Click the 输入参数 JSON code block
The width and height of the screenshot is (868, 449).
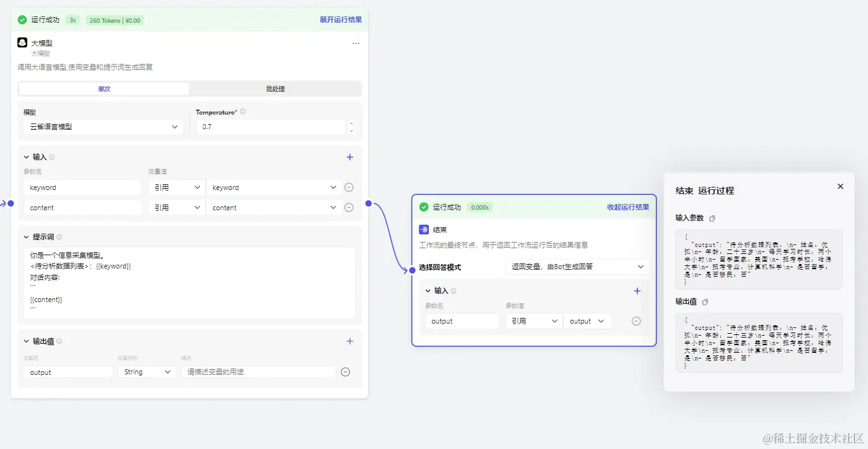click(759, 260)
